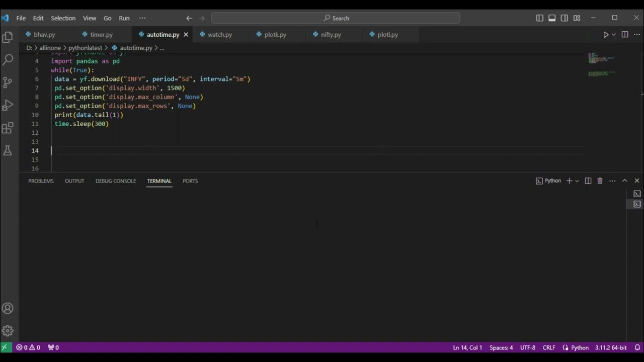Switch to nifty.py tab
Viewport: 644px width, 362px height.
(331, 35)
